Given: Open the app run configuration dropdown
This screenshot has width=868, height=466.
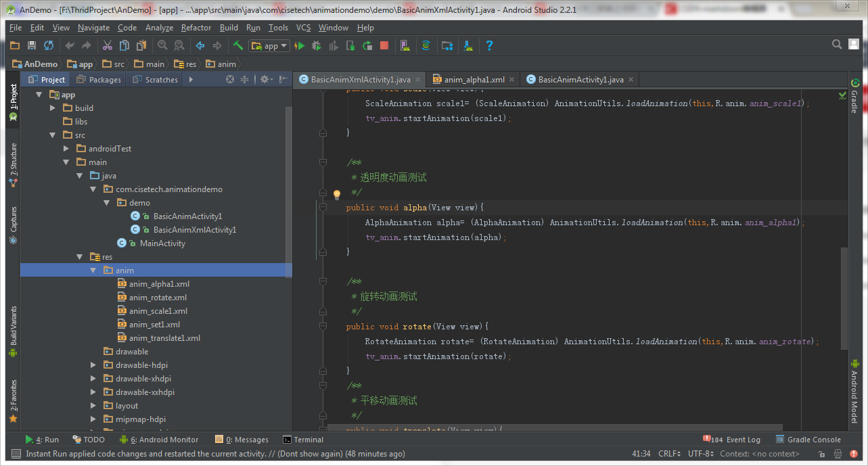Looking at the screenshot, I should tap(270, 45).
